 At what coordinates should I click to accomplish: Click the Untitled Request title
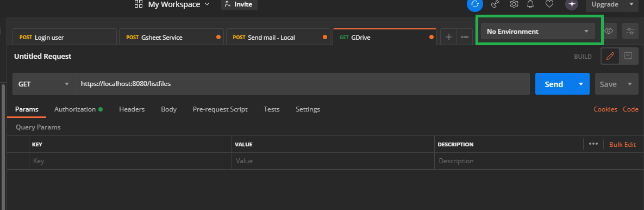point(43,56)
